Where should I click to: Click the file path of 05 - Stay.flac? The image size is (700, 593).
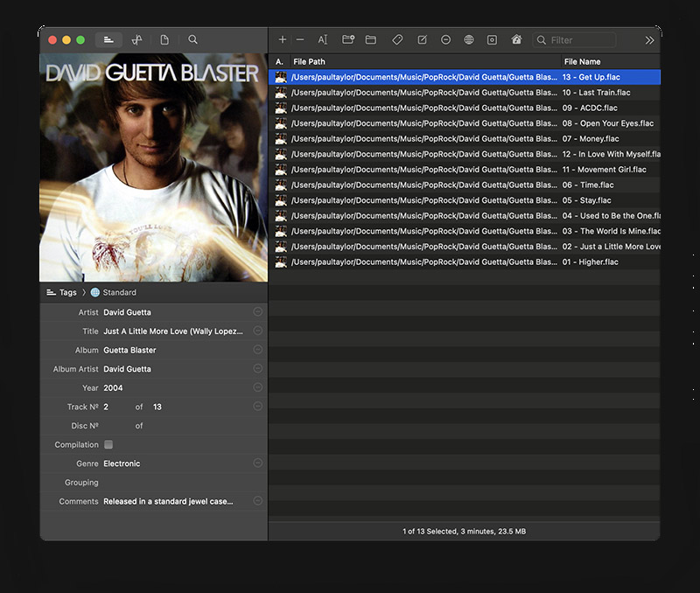(424, 200)
